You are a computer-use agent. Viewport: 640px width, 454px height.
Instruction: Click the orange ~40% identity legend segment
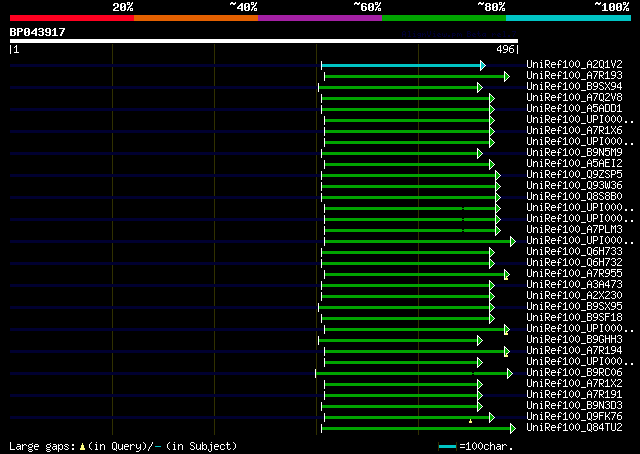(196, 18)
